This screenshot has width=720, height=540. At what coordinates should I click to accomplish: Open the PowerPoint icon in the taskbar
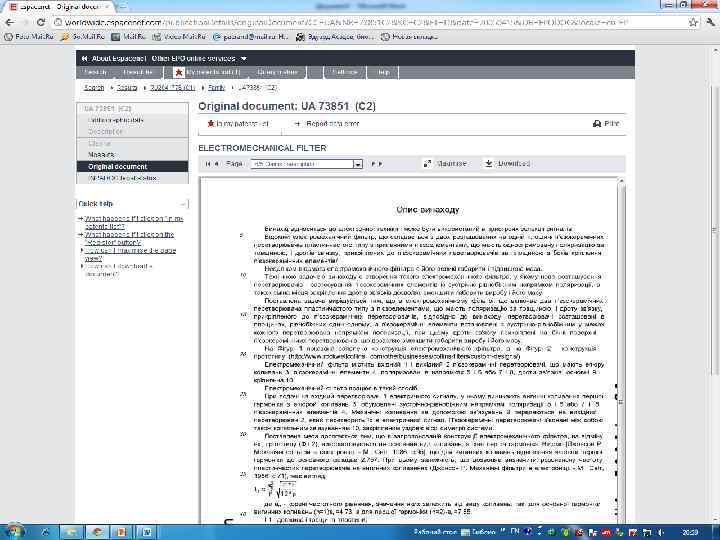pyautogui.click(x=122, y=532)
